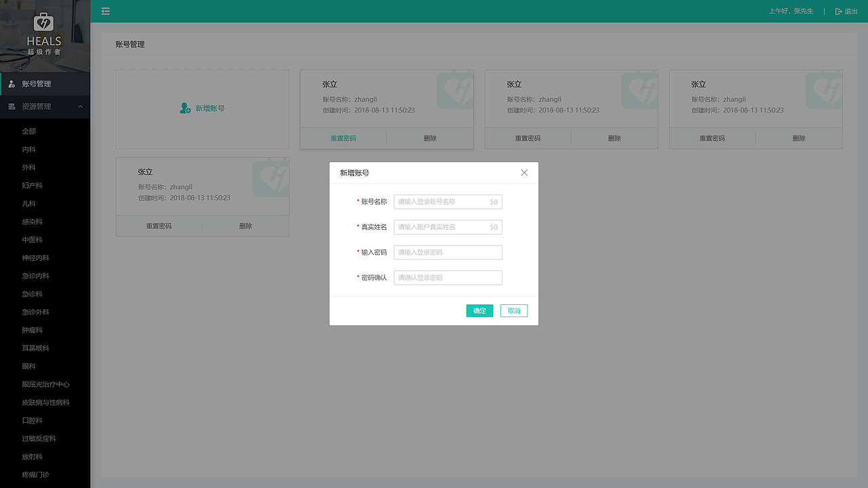The image size is (868, 488).
Task: Click the 密码确认 input field
Action: point(448,277)
